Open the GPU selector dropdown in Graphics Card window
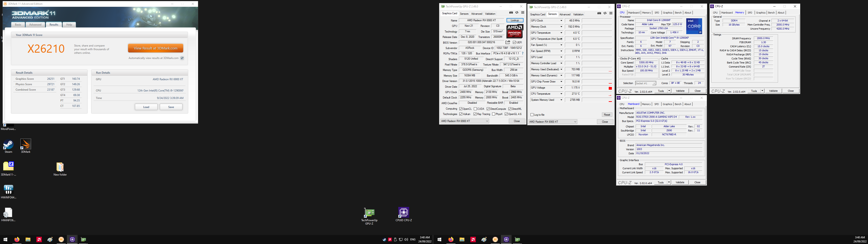Image resolution: width=868 pixels, height=244 pixels. coord(465,121)
